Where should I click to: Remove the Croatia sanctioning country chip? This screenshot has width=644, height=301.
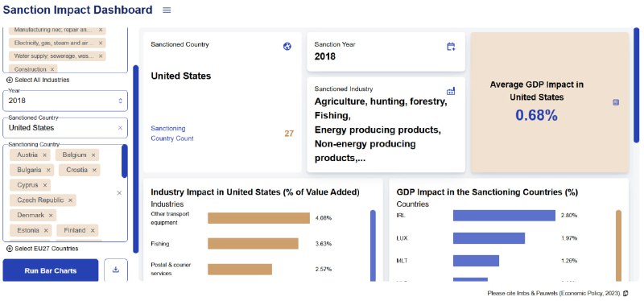(x=94, y=170)
